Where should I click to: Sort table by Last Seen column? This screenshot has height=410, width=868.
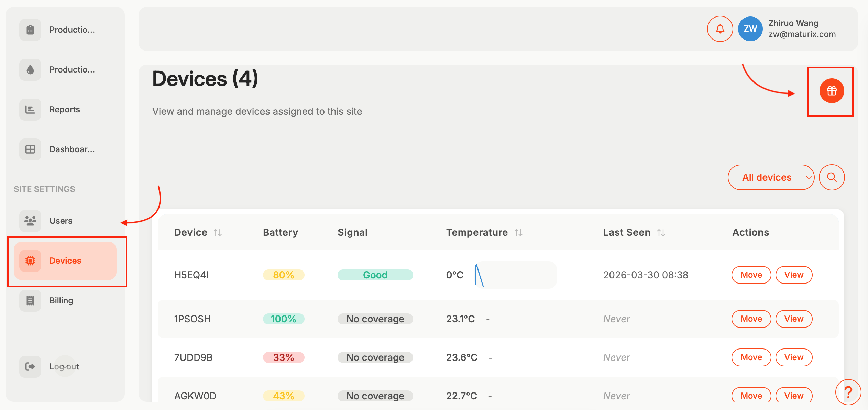tap(661, 233)
